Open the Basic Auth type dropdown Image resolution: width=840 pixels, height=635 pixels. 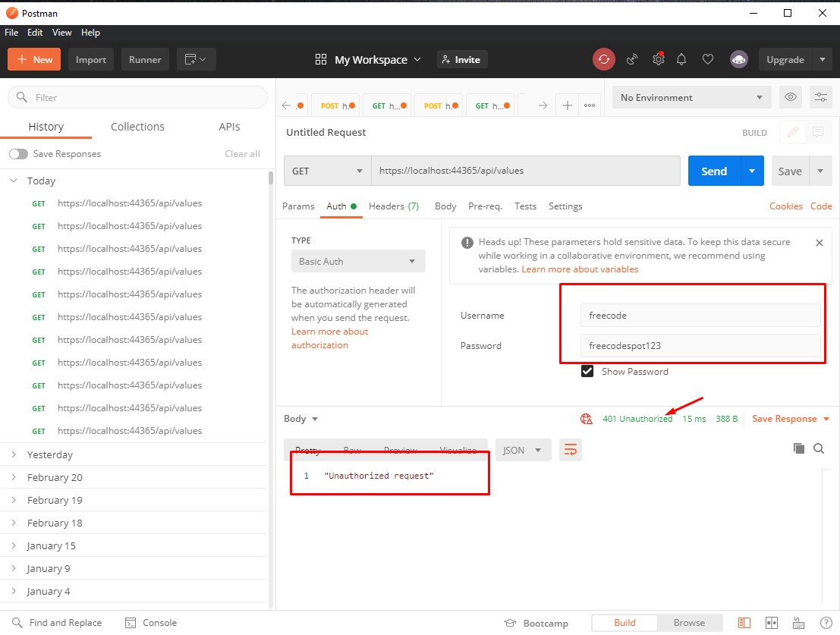tap(357, 262)
